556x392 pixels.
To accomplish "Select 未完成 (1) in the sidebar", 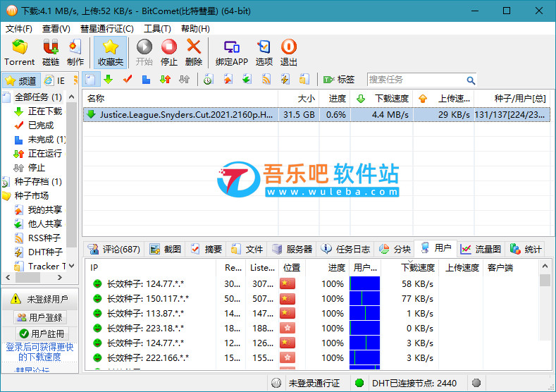I will (47, 140).
